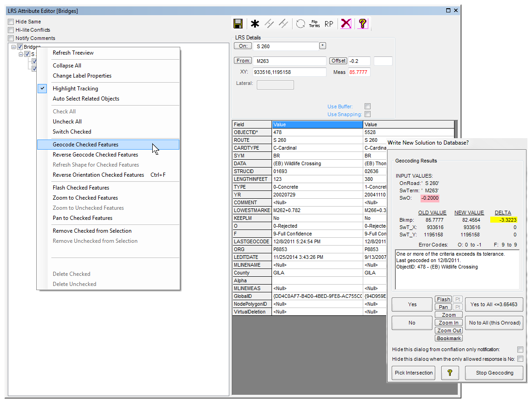The image size is (532, 403).
Task: Click the On: button in LRS Details
Action: (x=243, y=46)
